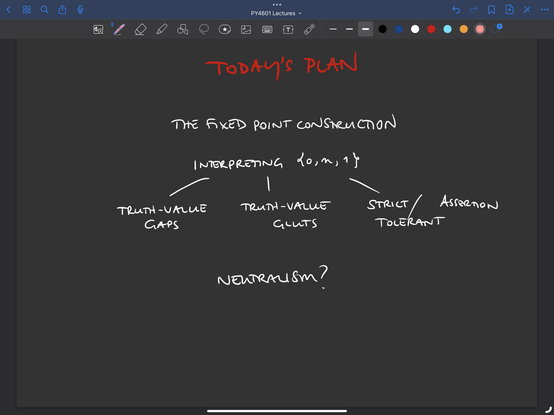This screenshot has height=415, width=554.
Task: Add a new page to the notebook
Action: click(509, 10)
